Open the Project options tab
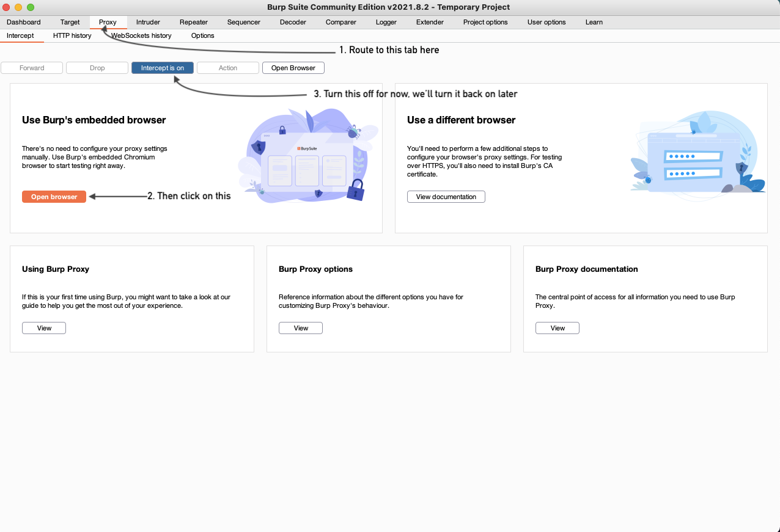Screen dimensions: 780x532 (485, 22)
